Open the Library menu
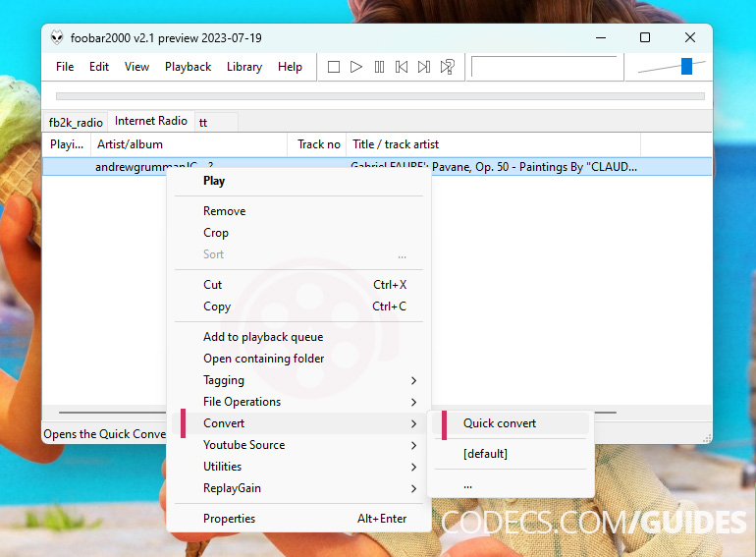Image resolution: width=756 pixels, height=557 pixels. click(244, 67)
